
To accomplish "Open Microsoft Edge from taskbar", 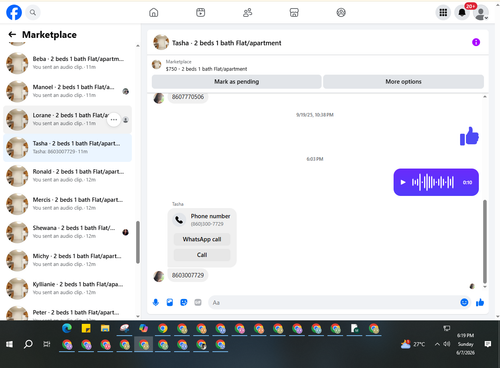I will [67, 329].
